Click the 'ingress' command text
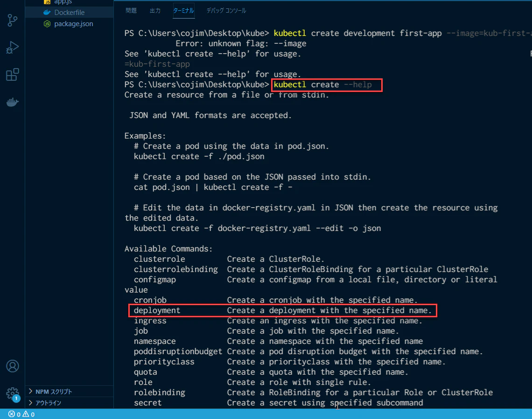This screenshot has height=419, width=532. click(150, 321)
